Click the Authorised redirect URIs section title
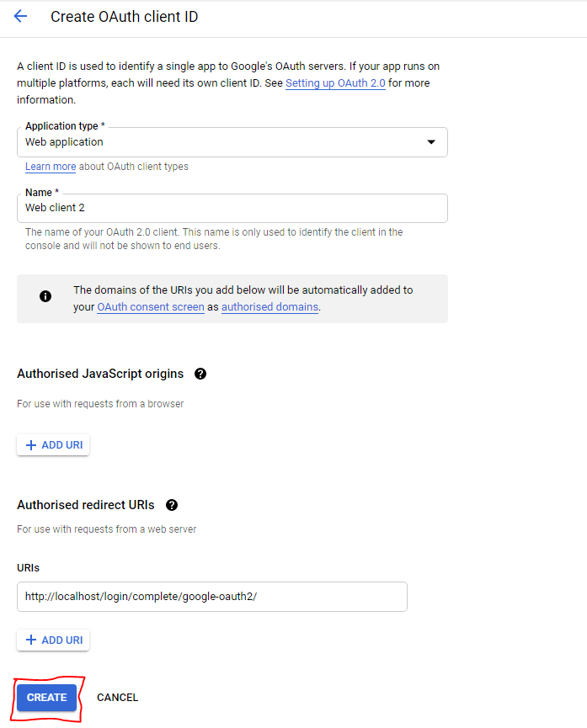The image size is (587, 728). (86, 505)
